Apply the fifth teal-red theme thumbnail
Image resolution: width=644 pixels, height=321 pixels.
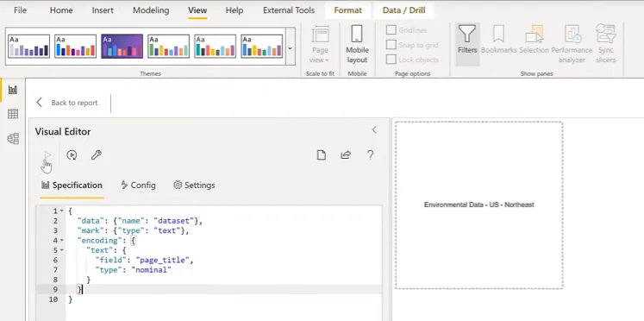tap(216, 46)
